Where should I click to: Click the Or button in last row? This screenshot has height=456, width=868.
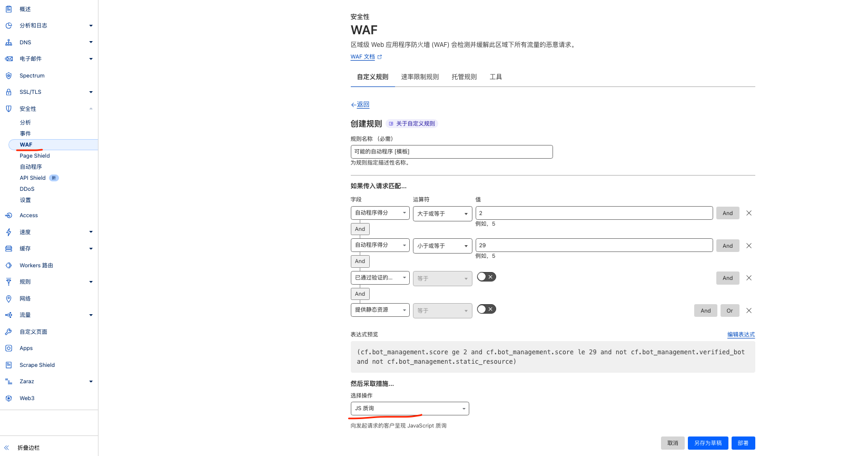[729, 311]
